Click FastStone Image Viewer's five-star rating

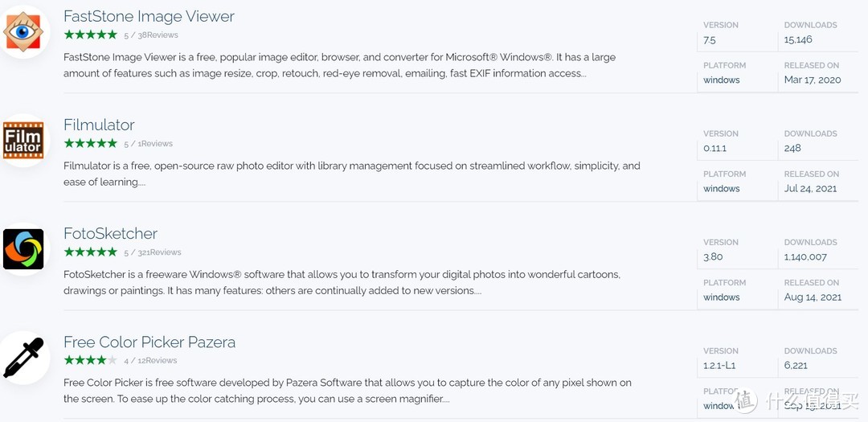pyautogui.click(x=90, y=35)
